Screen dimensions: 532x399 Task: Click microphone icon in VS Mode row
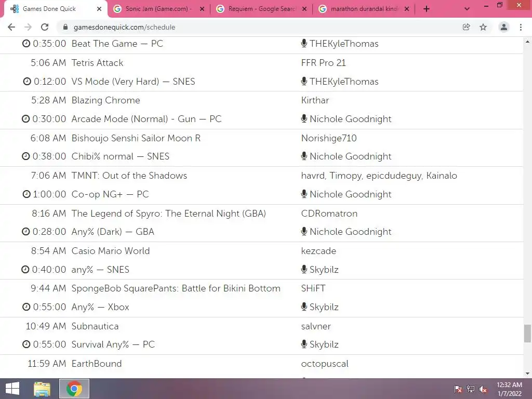304,81
